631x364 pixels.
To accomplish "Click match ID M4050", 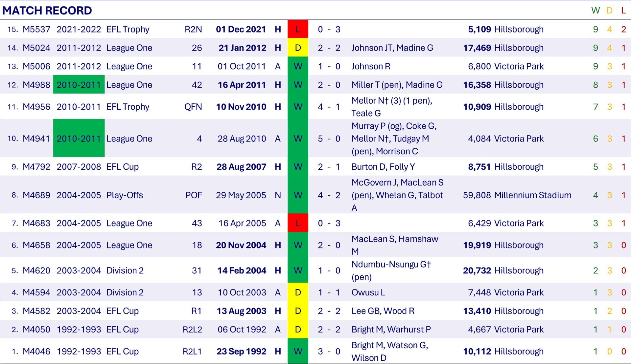I will [x=36, y=329].
